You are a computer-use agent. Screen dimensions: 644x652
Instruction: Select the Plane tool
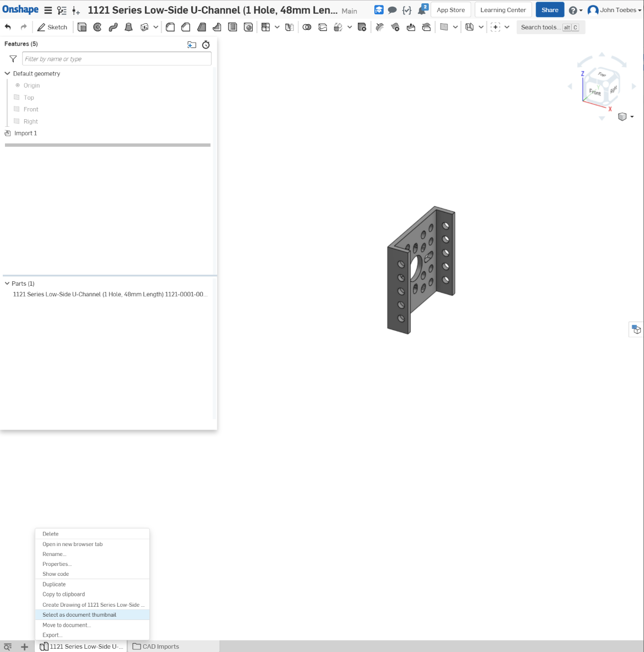tap(444, 27)
